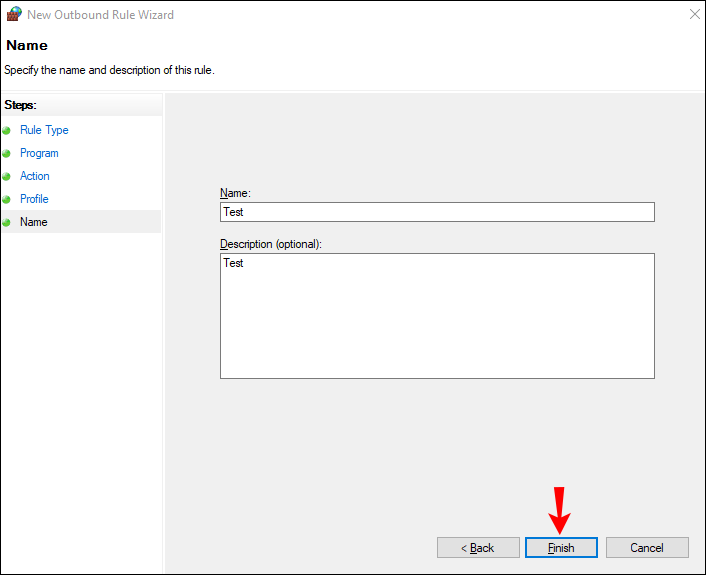Click Finish to create the rule
706x575 pixels.
(561, 548)
